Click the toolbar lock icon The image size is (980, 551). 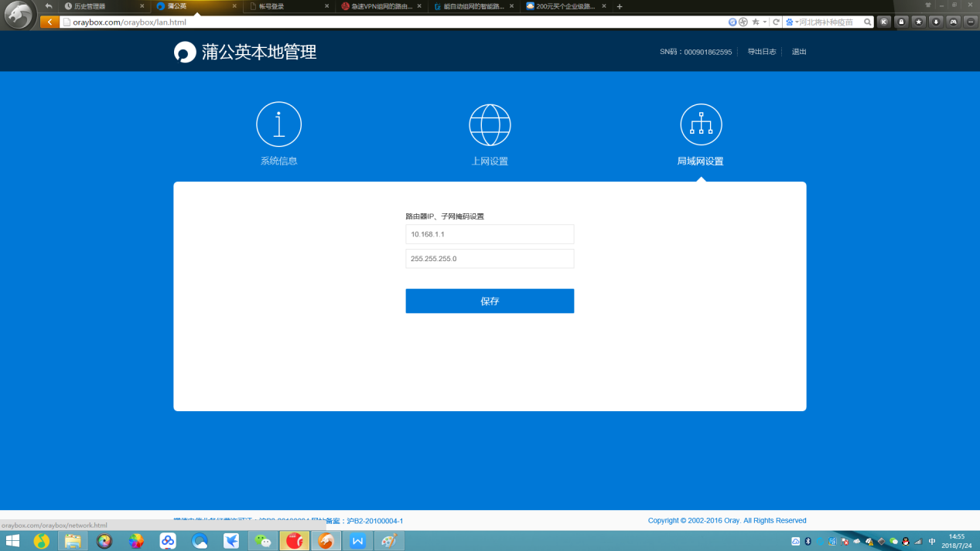pyautogui.click(x=901, y=22)
